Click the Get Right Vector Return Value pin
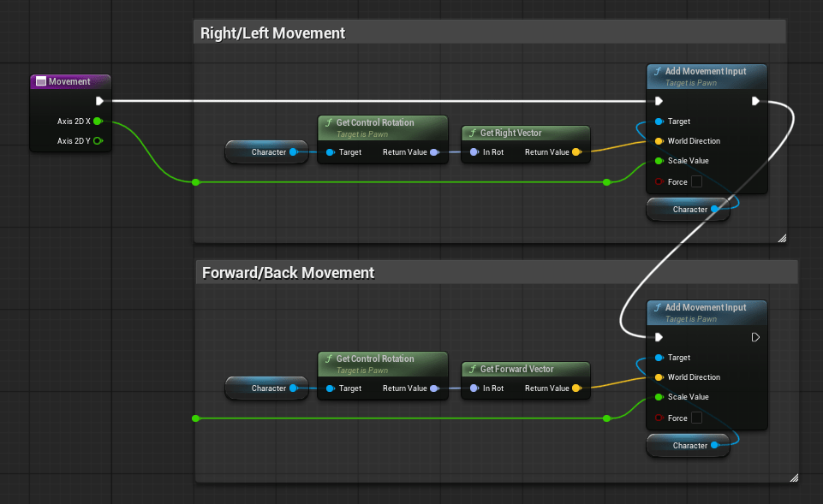823x504 pixels. click(x=576, y=152)
